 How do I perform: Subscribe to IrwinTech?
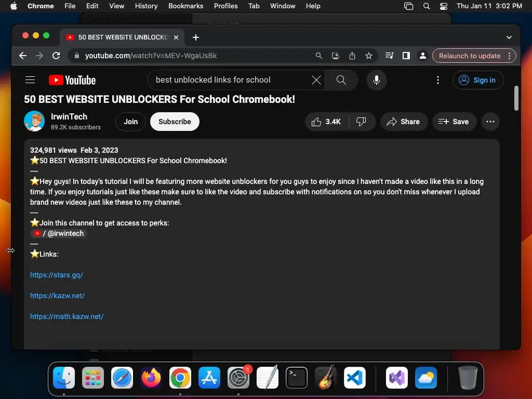pos(175,122)
